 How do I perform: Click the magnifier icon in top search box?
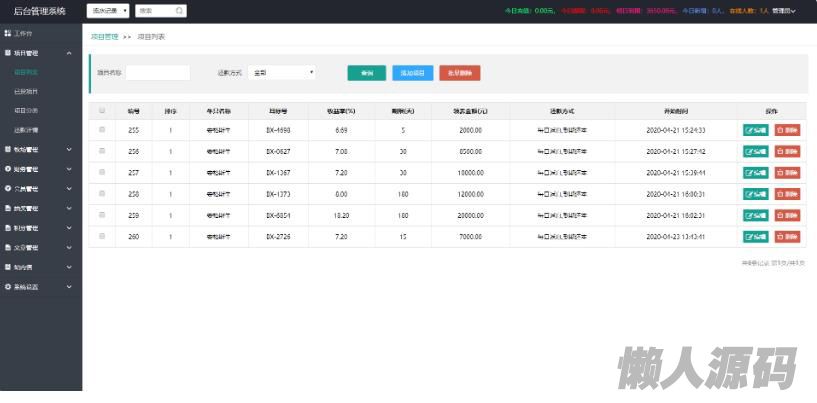coord(179,11)
